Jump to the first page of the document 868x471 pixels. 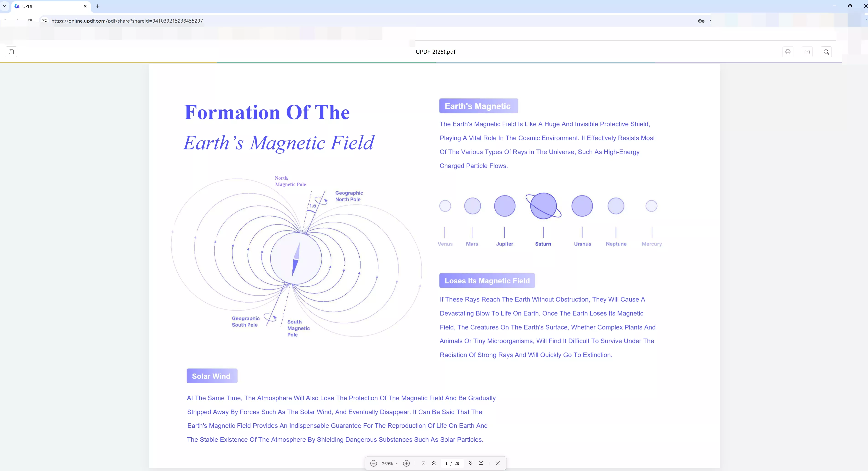[x=424, y=463]
